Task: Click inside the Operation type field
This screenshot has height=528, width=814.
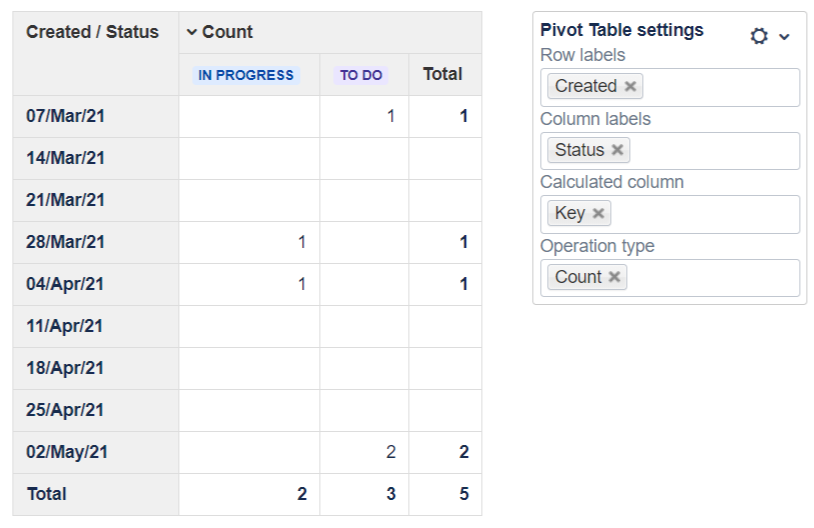Action: click(710, 277)
